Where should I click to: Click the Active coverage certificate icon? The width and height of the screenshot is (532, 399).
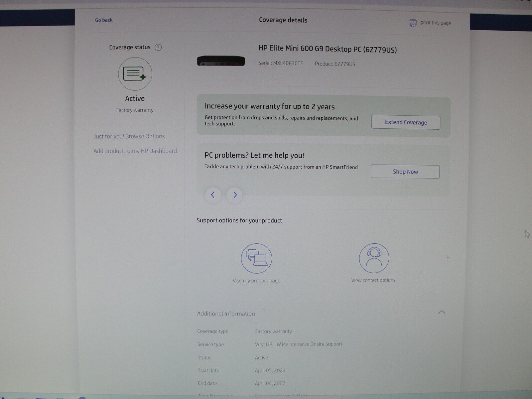pos(135,74)
